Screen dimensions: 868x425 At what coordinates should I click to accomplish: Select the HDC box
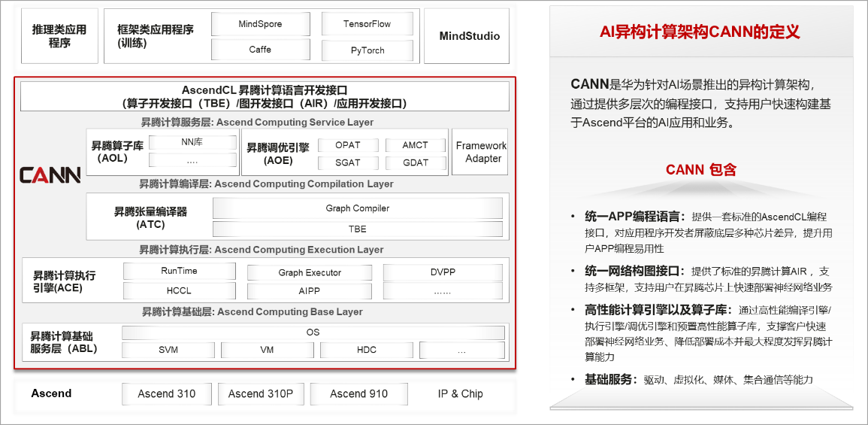(367, 351)
